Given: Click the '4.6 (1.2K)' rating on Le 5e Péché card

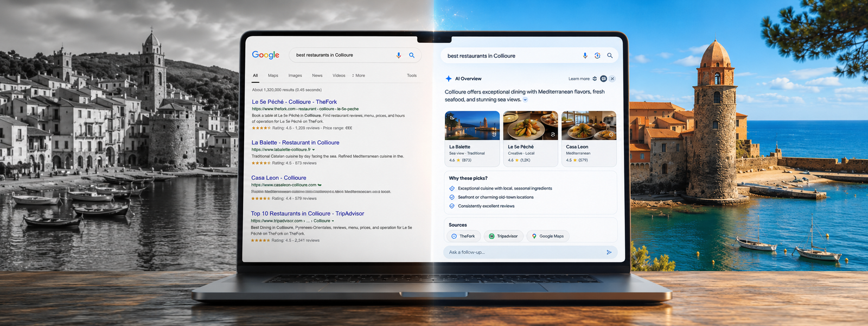Looking at the screenshot, I should 519,160.
